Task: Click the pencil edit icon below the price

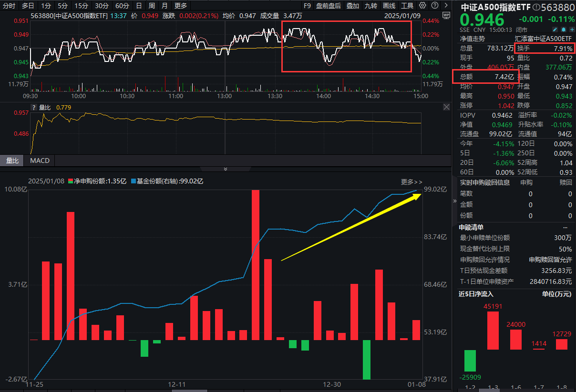Action: (x=554, y=29)
